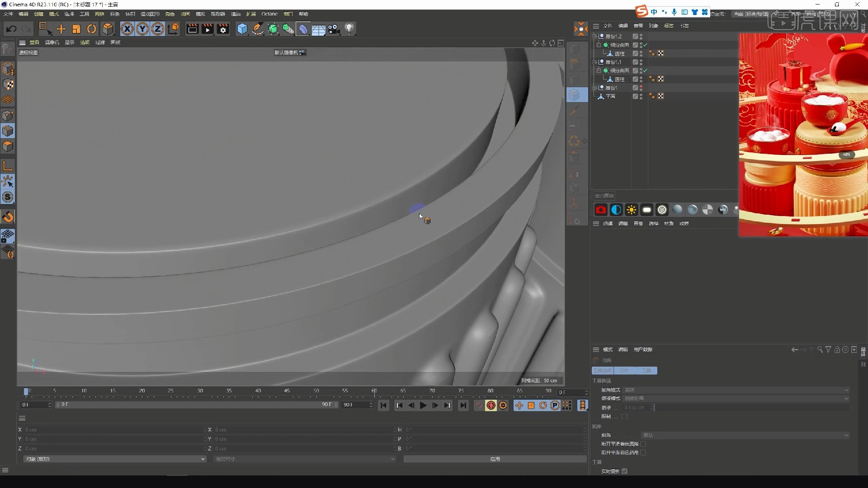
Task: Toggle 断开平滑着色斜角 checkbox
Action: [x=643, y=453]
